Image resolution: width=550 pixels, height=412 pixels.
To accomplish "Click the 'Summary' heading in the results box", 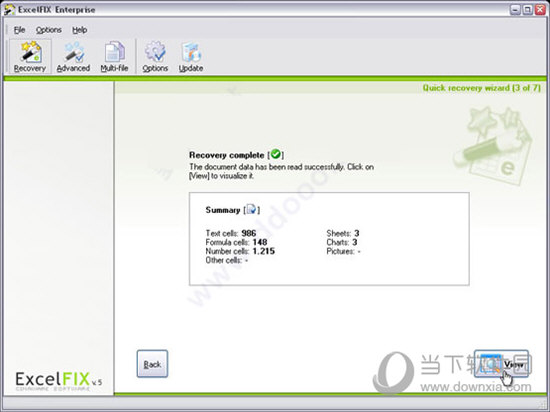I will (x=222, y=210).
